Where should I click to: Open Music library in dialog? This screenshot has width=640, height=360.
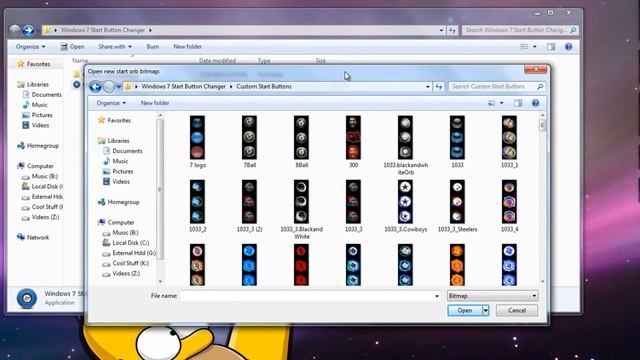point(116,161)
